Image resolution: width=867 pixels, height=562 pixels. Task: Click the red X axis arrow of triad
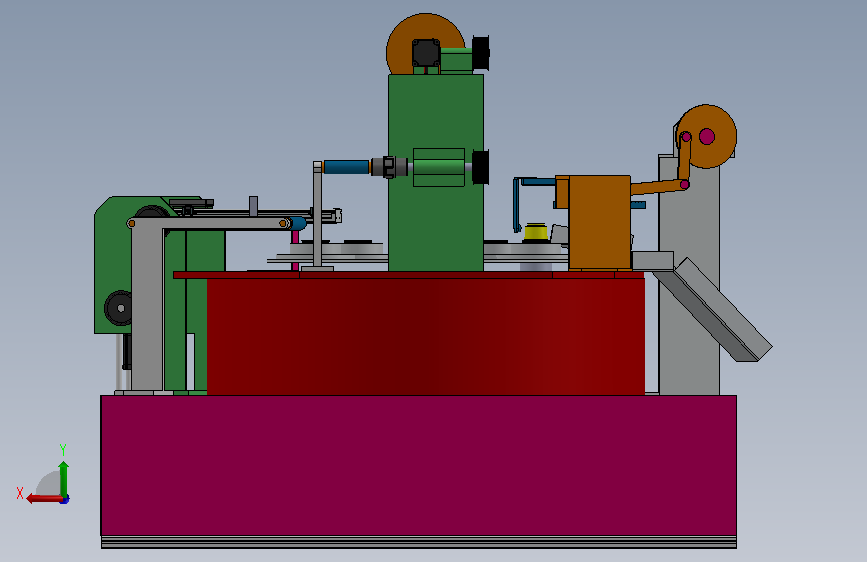44,499
